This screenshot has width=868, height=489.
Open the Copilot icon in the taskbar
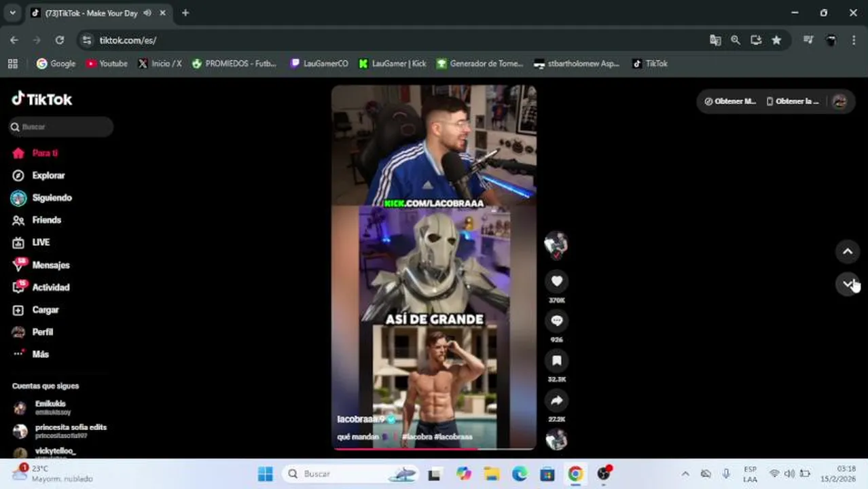point(464,474)
